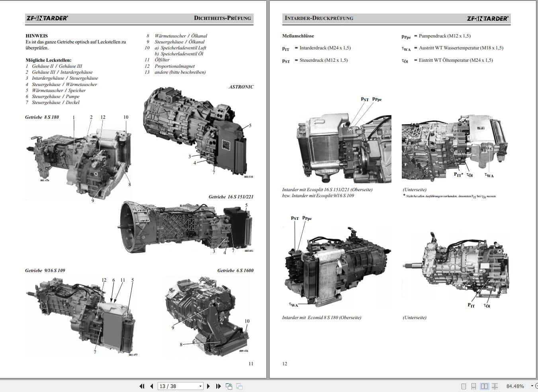Click the previous view icon
The width and height of the screenshot is (538, 392).
(x=229, y=386)
